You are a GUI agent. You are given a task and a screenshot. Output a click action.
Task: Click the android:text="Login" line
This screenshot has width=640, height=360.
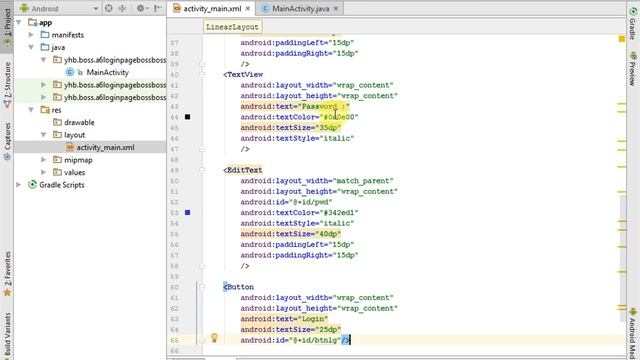[284, 319]
